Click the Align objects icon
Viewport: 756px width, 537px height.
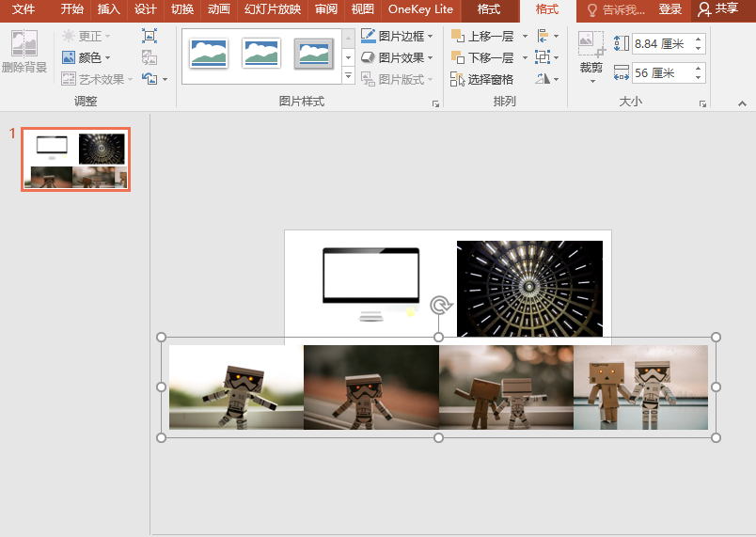(x=543, y=36)
